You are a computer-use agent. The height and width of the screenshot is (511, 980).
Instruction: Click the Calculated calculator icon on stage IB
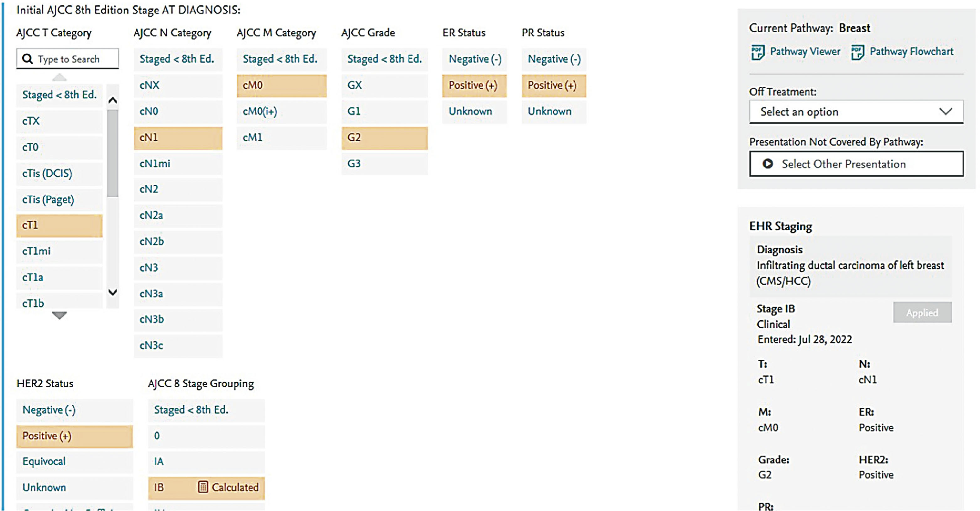click(203, 487)
